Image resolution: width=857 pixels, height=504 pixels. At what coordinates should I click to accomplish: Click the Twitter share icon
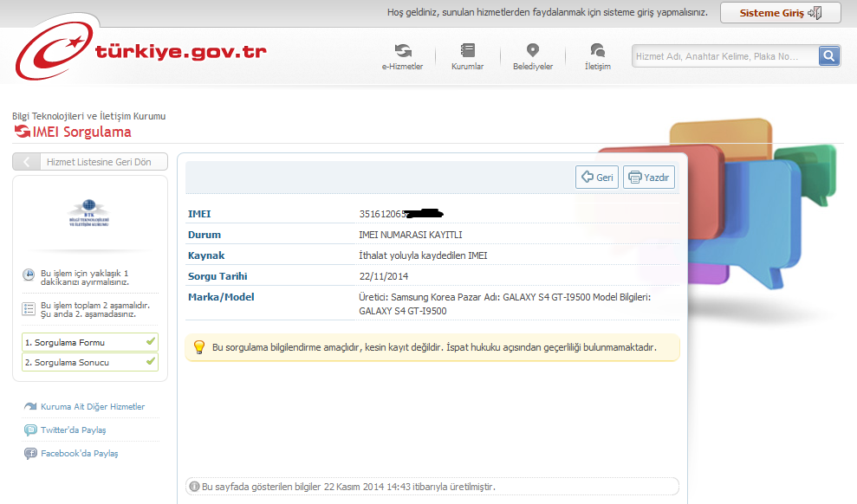[31, 430]
